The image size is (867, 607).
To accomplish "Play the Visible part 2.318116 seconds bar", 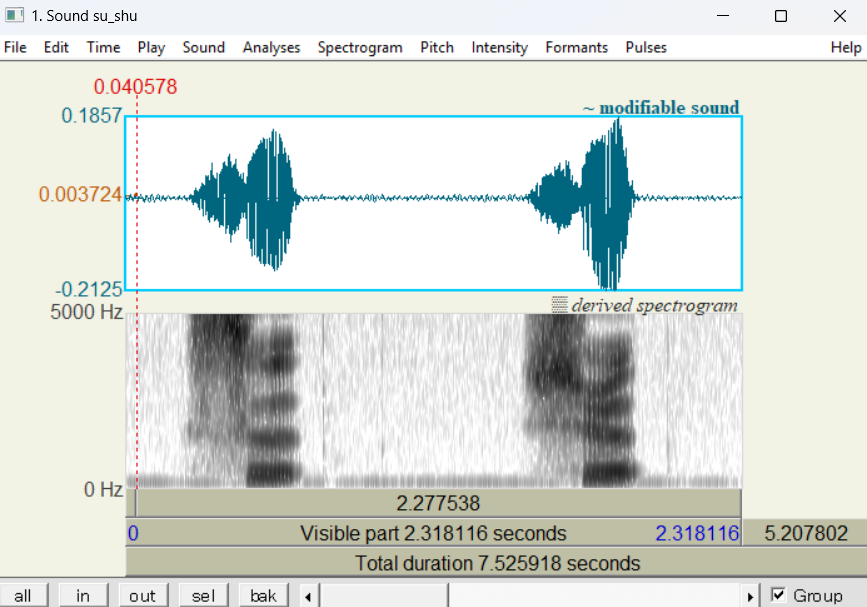I will [x=434, y=533].
